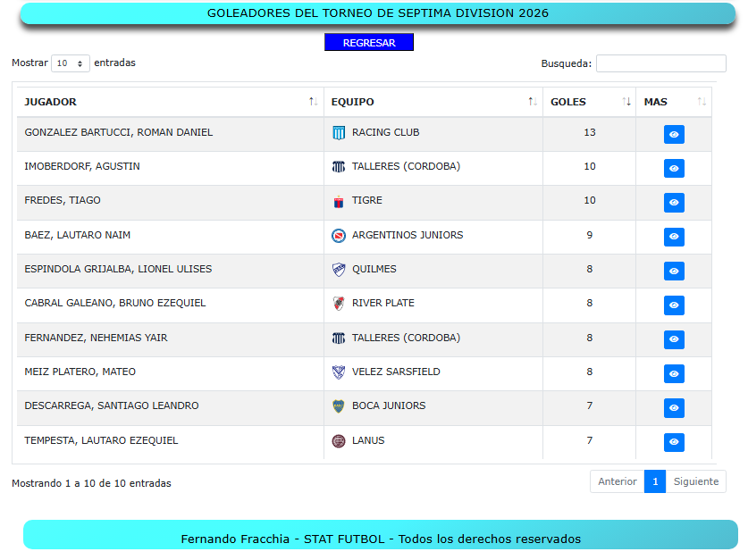
Task: Select page 1 in pagination
Action: [x=655, y=481]
